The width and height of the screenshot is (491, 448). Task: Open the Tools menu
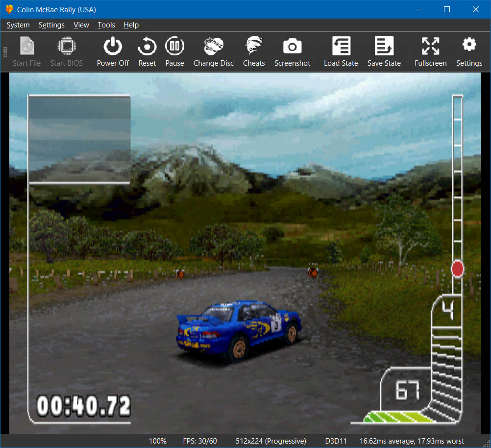tap(106, 25)
